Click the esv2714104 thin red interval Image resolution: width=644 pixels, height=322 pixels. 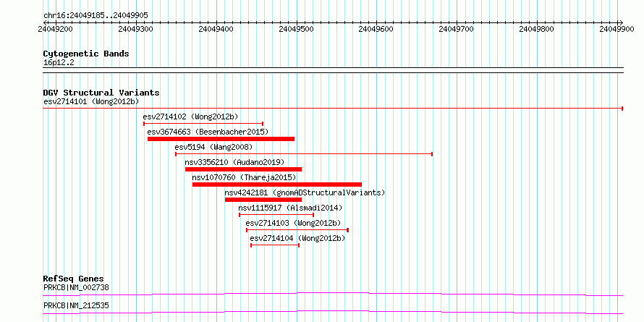click(275, 245)
